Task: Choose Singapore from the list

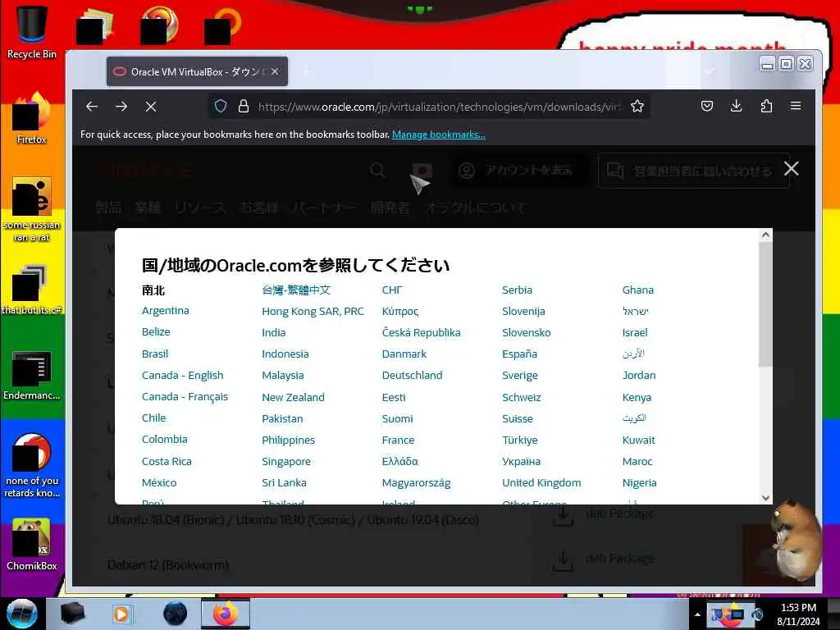Action: 286,462
